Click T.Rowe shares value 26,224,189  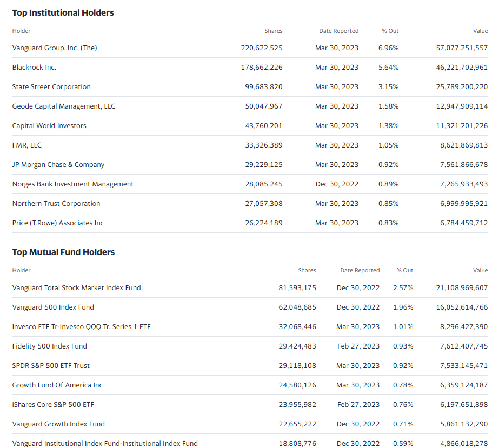coord(264,223)
